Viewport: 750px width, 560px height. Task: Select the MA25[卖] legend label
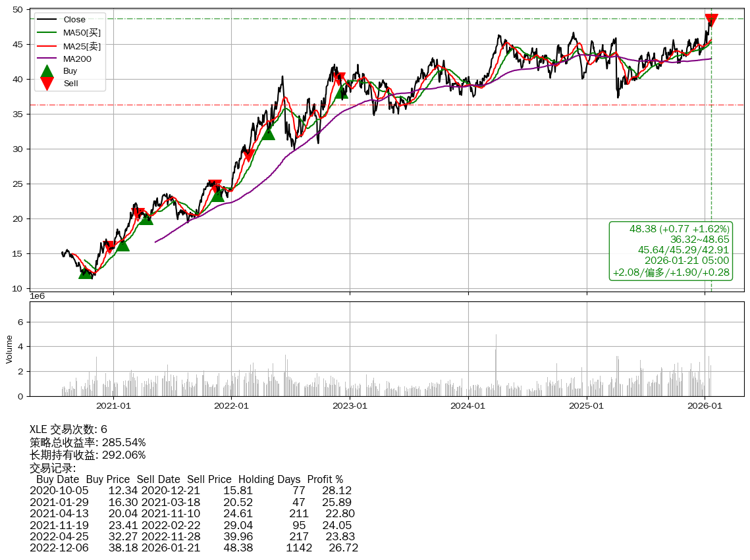[82, 46]
